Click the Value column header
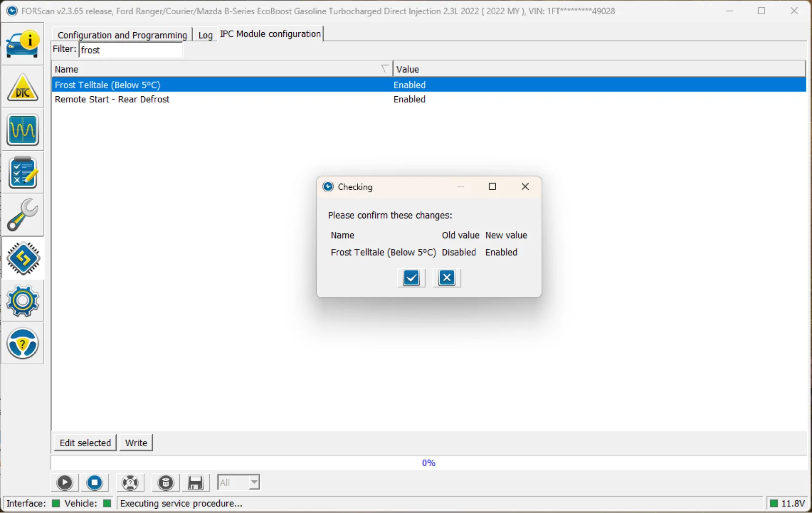The width and height of the screenshot is (812, 513). pos(599,69)
